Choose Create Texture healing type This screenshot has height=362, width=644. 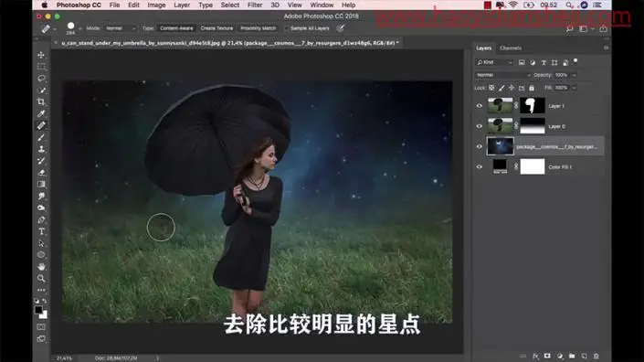tap(216, 28)
